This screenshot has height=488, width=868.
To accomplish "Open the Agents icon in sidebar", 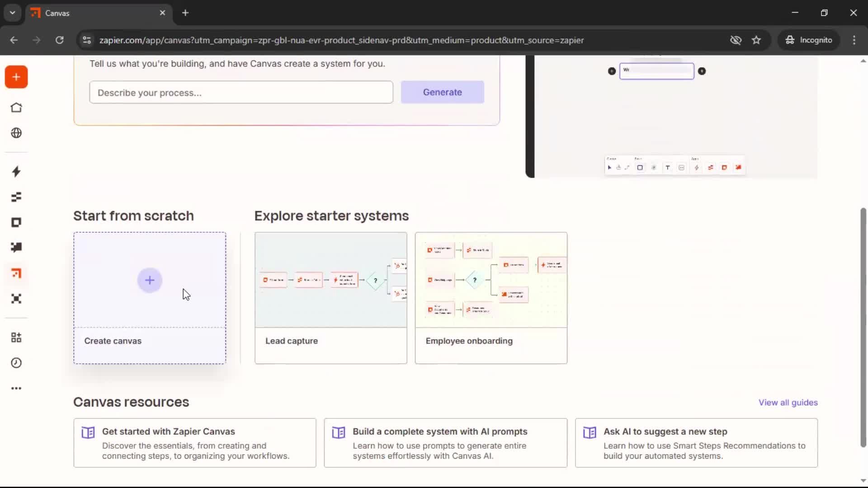I will 16,299.
